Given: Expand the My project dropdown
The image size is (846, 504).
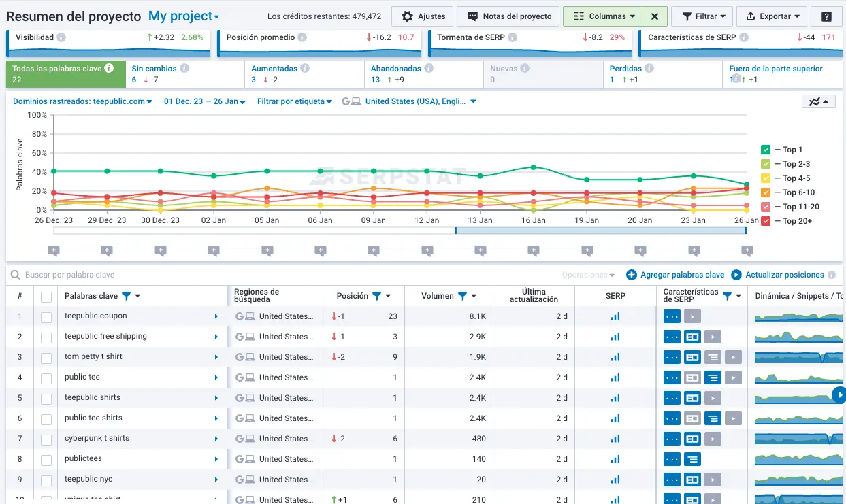Looking at the screenshot, I should click(184, 16).
